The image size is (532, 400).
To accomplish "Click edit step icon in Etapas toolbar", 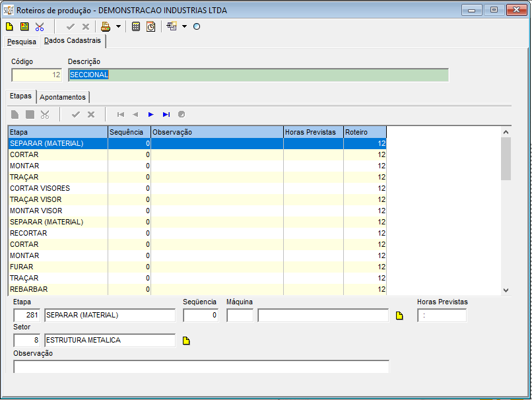I will click(30, 115).
